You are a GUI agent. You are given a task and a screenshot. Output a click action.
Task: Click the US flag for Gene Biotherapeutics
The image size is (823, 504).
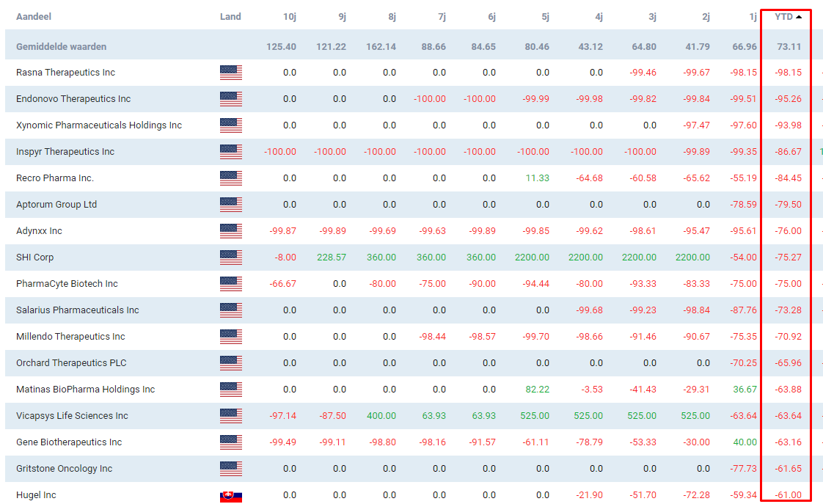pos(231,442)
